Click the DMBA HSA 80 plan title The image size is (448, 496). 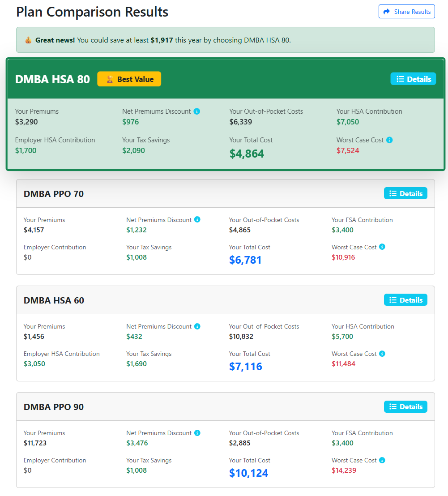[52, 79]
